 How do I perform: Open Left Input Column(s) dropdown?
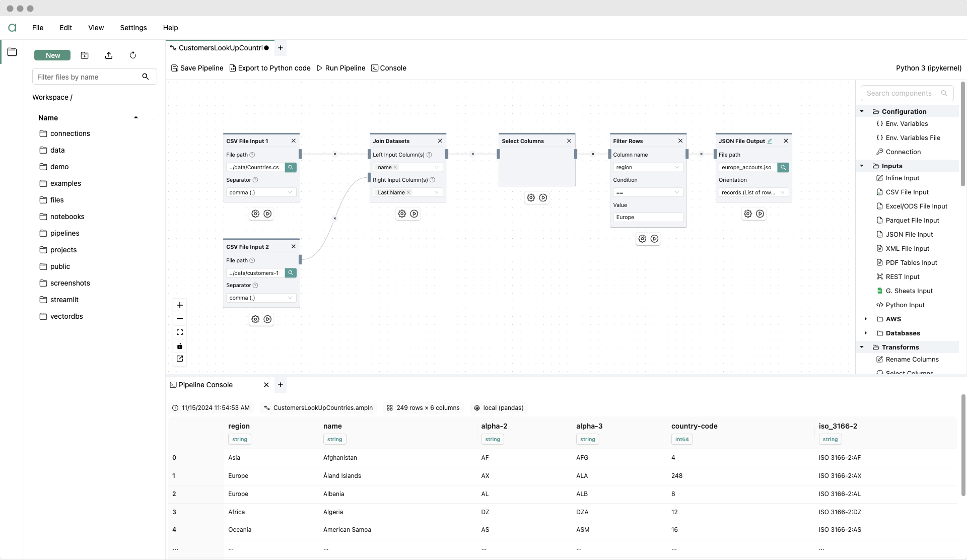click(407, 167)
